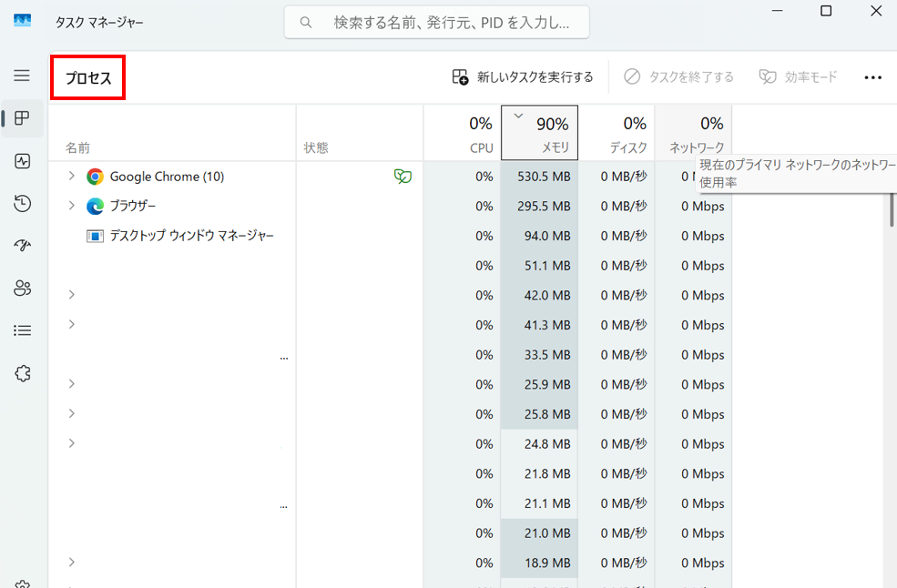Screen dimensions: 897x588
Task: Open the Services puzzle-piece icon
Action: click(23, 373)
